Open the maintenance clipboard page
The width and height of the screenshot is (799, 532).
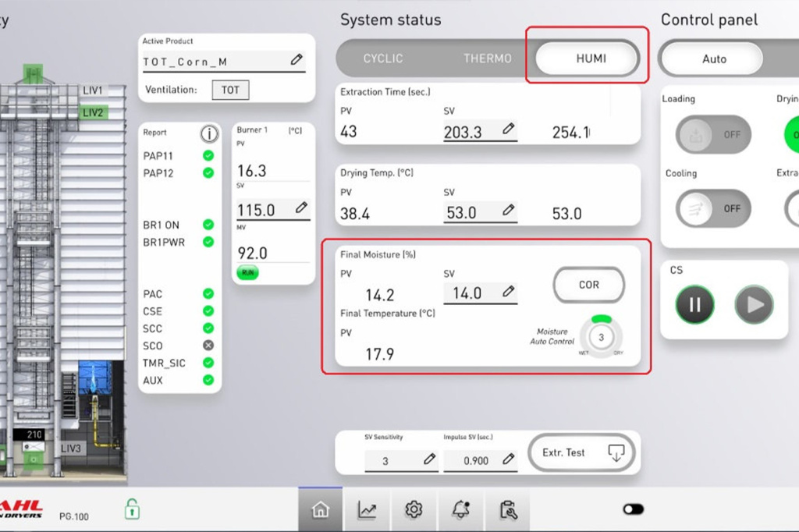click(x=508, y=510)
